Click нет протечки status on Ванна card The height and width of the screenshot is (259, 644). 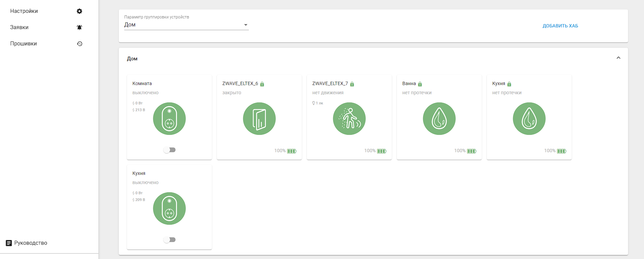click(x=417, y=93)
